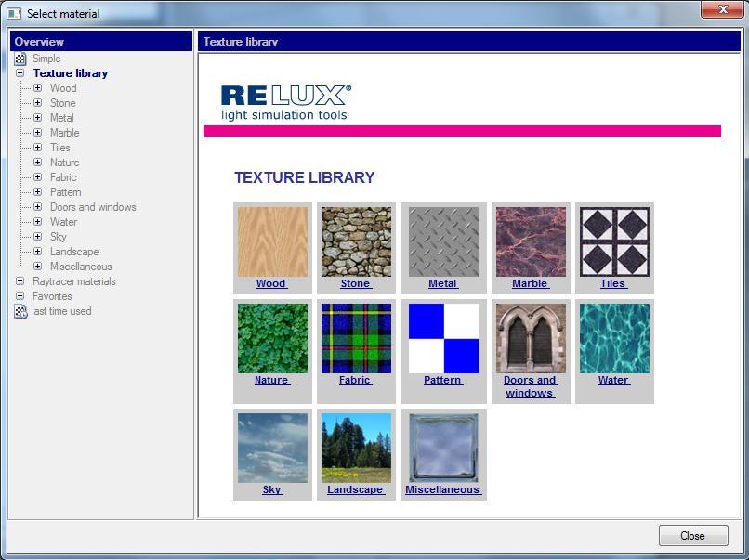Select Favorites in the Overview tree
Screen dimensions: 749x560
pyautogui.click(x=52, y=295)
